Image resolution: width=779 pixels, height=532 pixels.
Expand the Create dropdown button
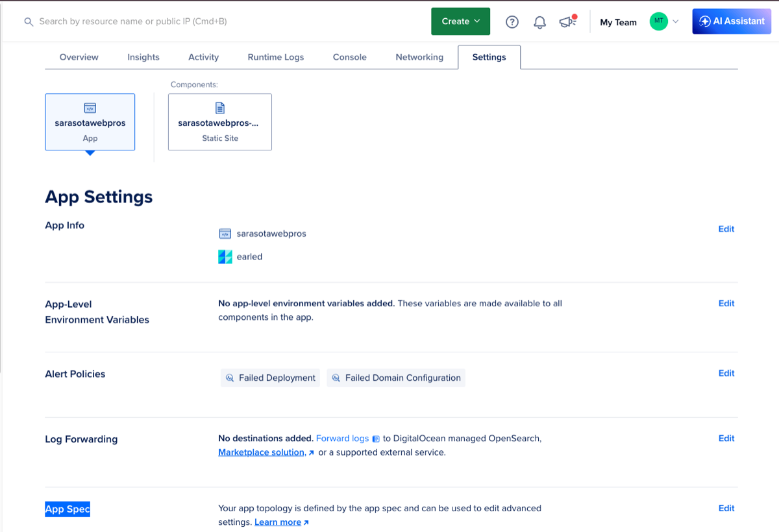[461, 21]
